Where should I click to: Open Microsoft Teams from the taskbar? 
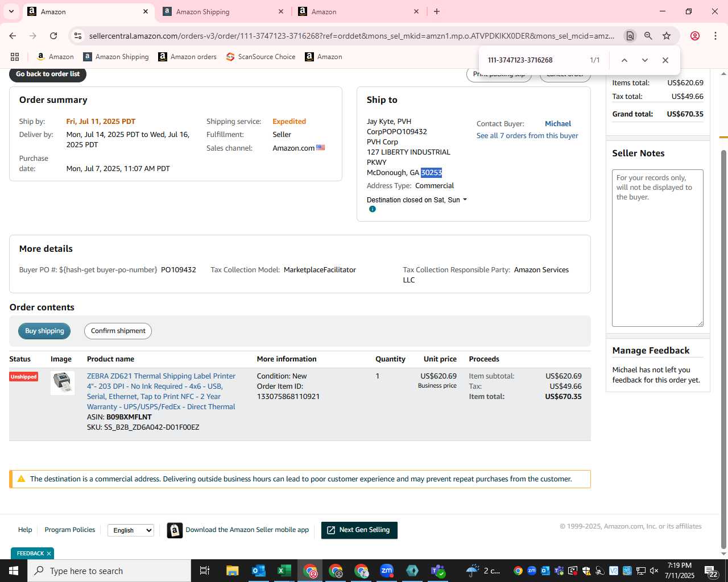(438, 571)
